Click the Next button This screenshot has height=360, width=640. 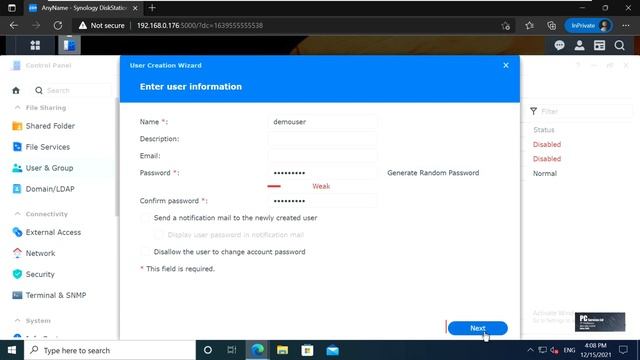point(478,328)
